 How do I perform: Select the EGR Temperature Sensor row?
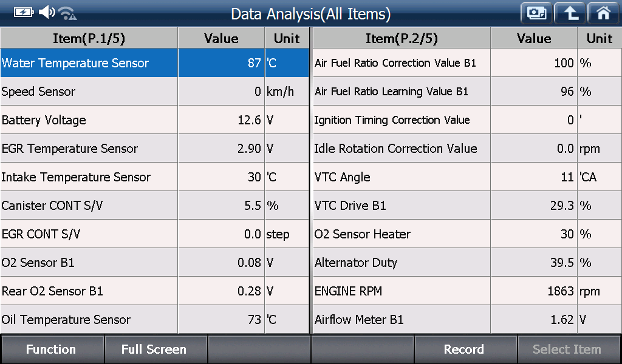click(x=155, y=149)
